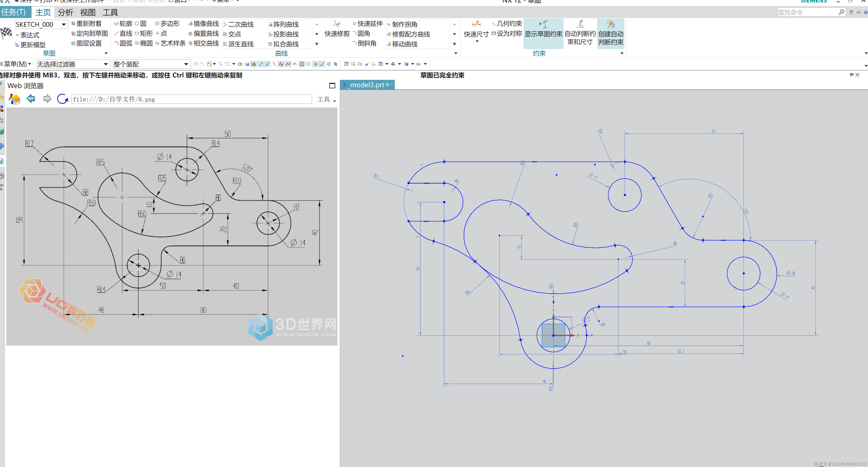
Task: Click 设为对称 (Make Symmetric) tool
Action: (x=507, y=33)
